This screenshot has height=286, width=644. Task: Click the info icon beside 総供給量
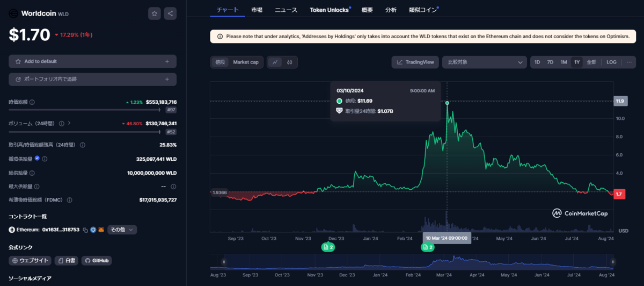coord(32,173)
